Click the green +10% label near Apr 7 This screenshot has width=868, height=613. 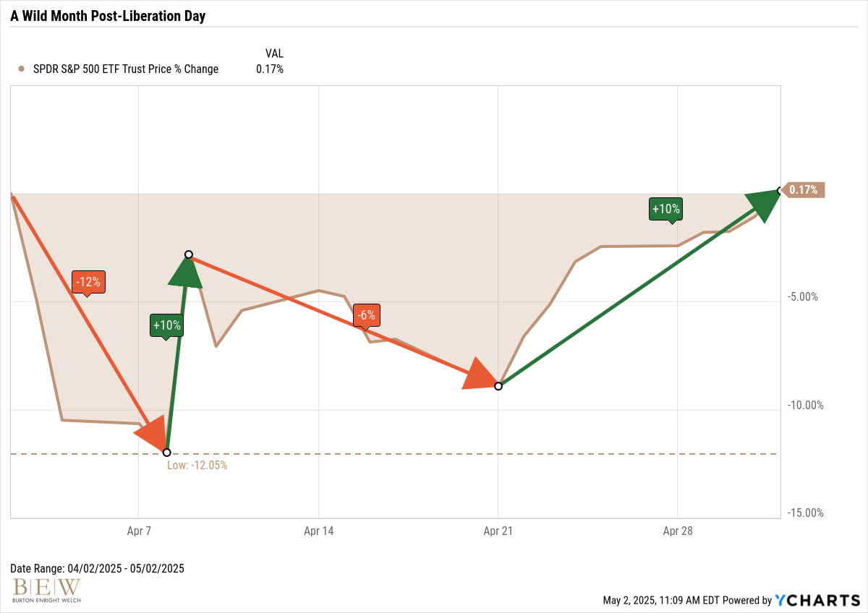(x=166, y=326)
